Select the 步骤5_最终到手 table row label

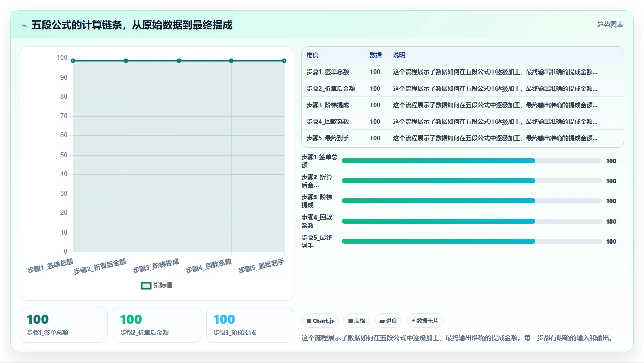328,138
